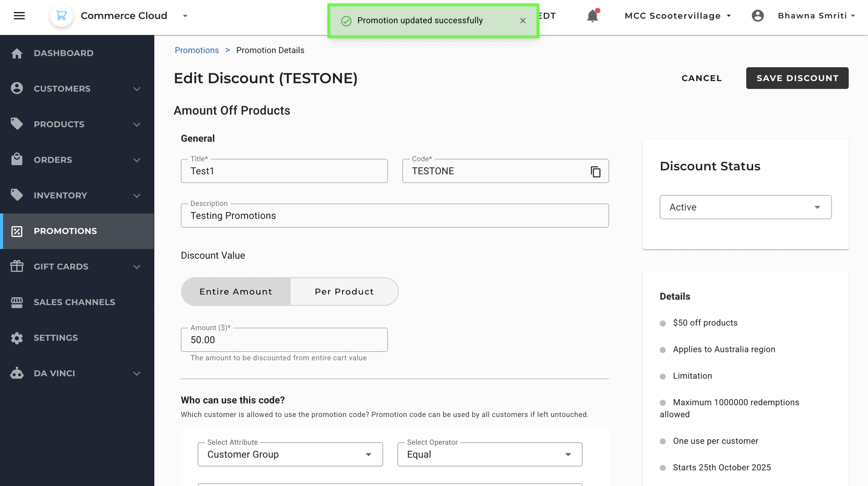Switch discount value to Per Product
The height and width of the screenshot is (486, 868).
pos(344,291)
